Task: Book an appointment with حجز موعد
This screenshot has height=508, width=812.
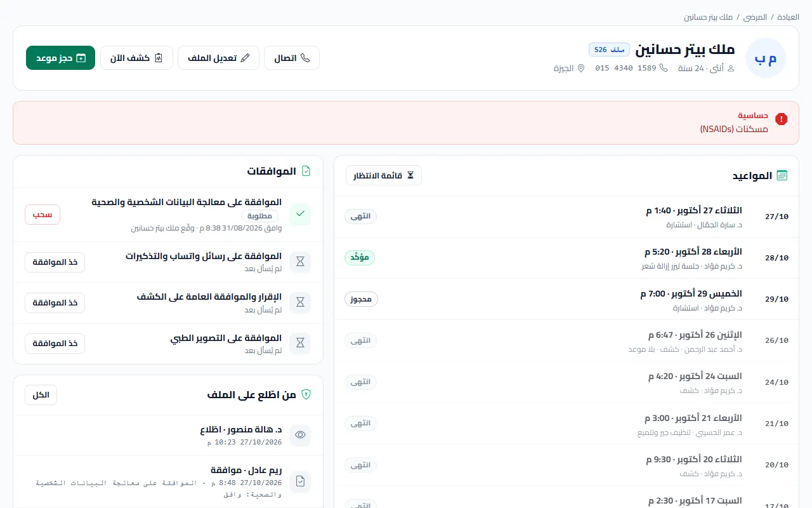Action: pos(60,58)
